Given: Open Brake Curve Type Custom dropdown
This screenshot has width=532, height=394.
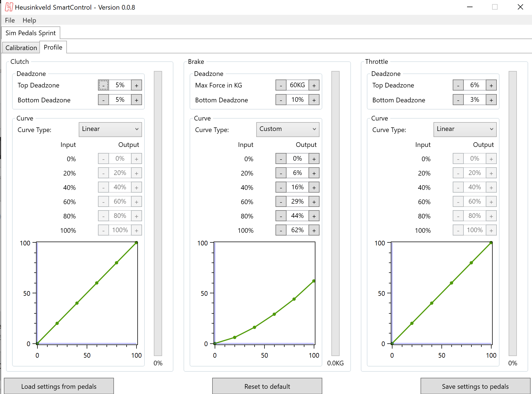Looking at the screenshot, I should (x=288, y=129).
